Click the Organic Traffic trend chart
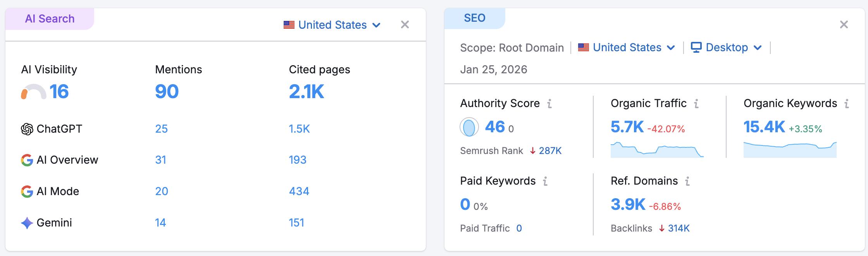 (x=657, y=150)
